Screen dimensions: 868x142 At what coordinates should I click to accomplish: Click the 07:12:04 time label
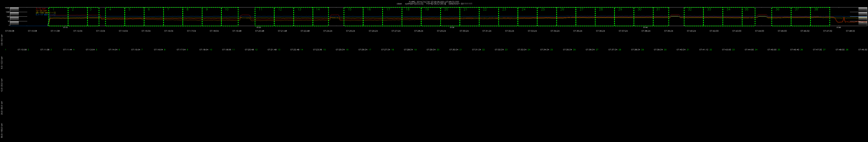[x=78, y=31]
